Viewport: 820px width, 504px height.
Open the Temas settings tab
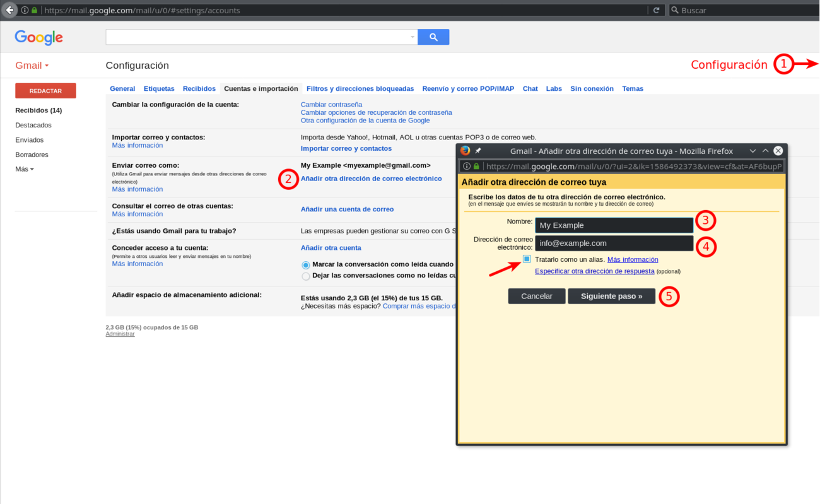pyautogui.click(x=633, y=88)
